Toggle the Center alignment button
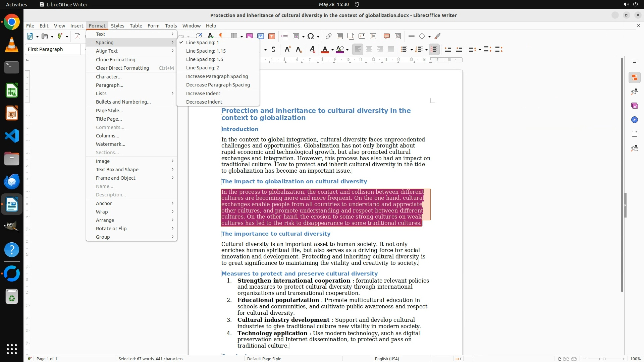Screen dimensions: 644x362 tap(369, 50)
